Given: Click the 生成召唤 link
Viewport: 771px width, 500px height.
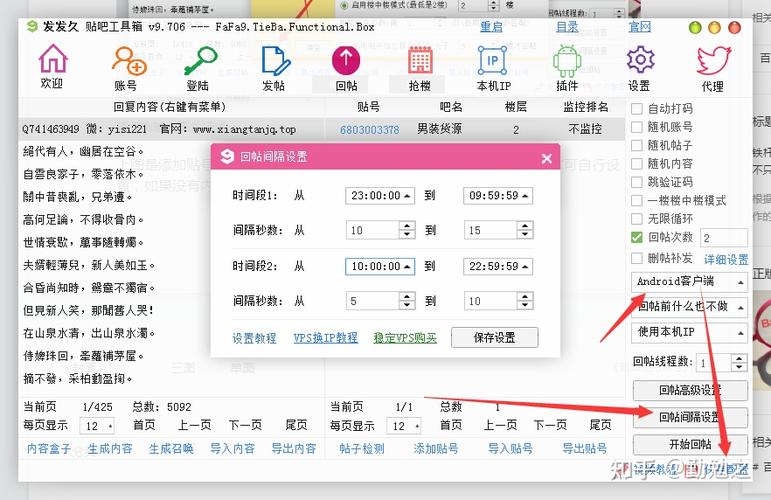Looking at the screenshot, I should (x=171, y=449).
